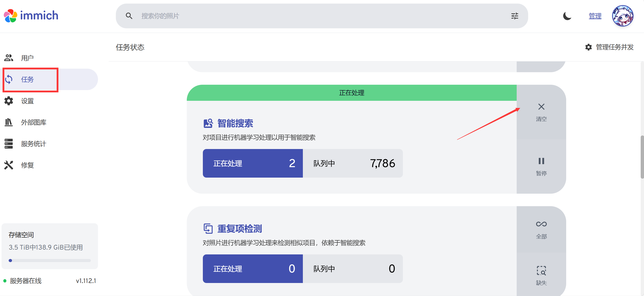Image resolution: width=644 pixels, height=296 pixels.
Task: Toggle dark mode moon icon
Action: [x=567, y=16]
